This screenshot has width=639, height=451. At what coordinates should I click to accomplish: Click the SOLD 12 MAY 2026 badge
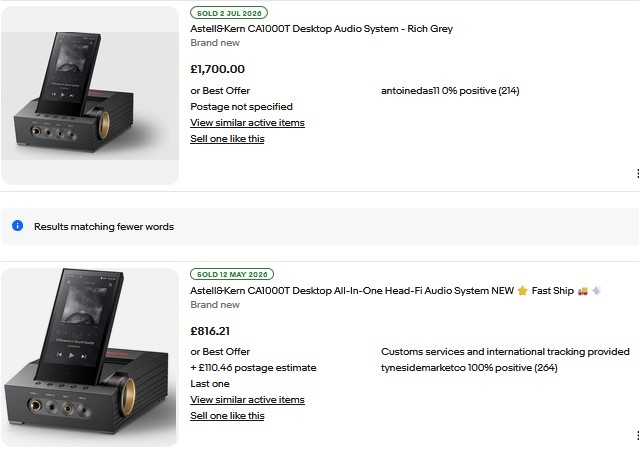pos(232,274)
